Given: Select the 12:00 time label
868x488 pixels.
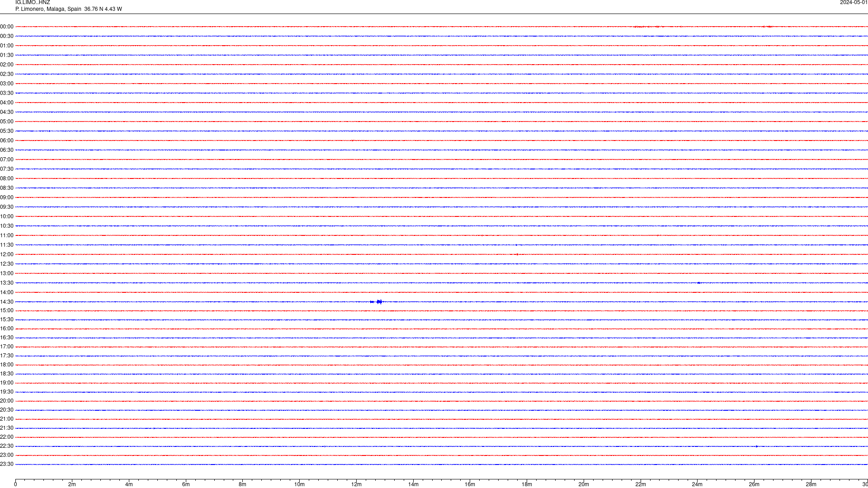Looking at the screenshot, I should pyautogui.click(x=7, y=254).
